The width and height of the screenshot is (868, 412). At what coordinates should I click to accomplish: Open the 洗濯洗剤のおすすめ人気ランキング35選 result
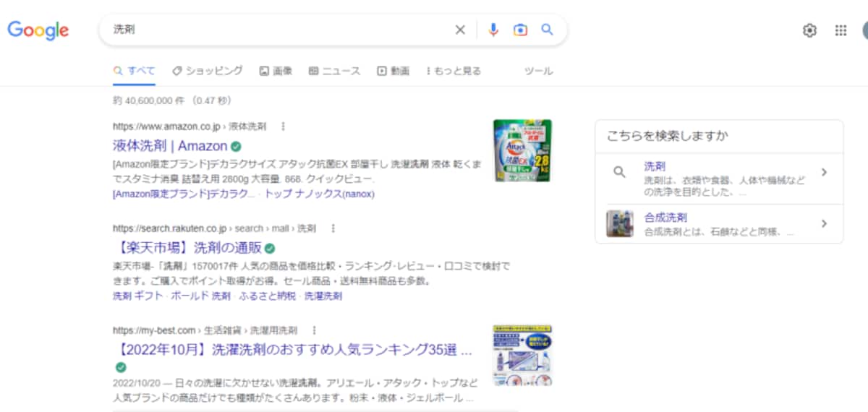[x=293, y=351]
